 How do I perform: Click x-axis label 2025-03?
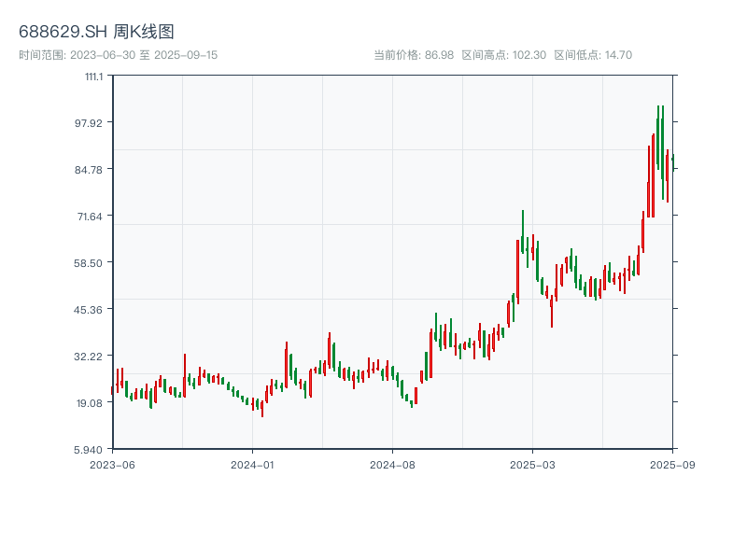[x=532, y=465]
